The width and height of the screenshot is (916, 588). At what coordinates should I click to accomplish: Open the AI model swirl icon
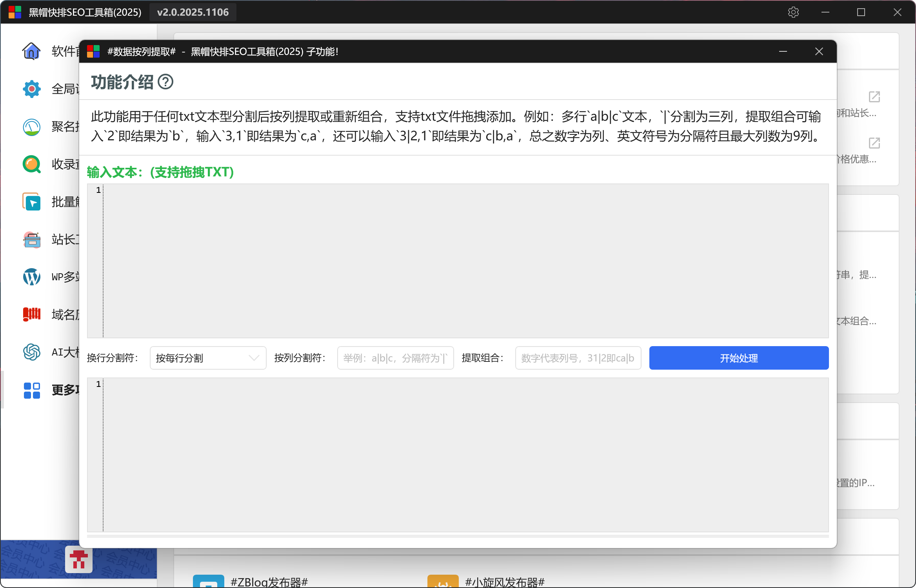point(31,352)
